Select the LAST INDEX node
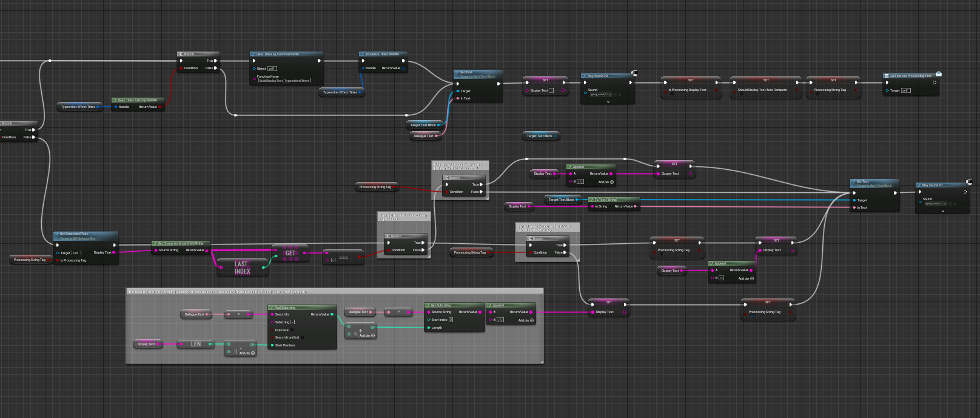980x418 pixels. click(242, 268)
